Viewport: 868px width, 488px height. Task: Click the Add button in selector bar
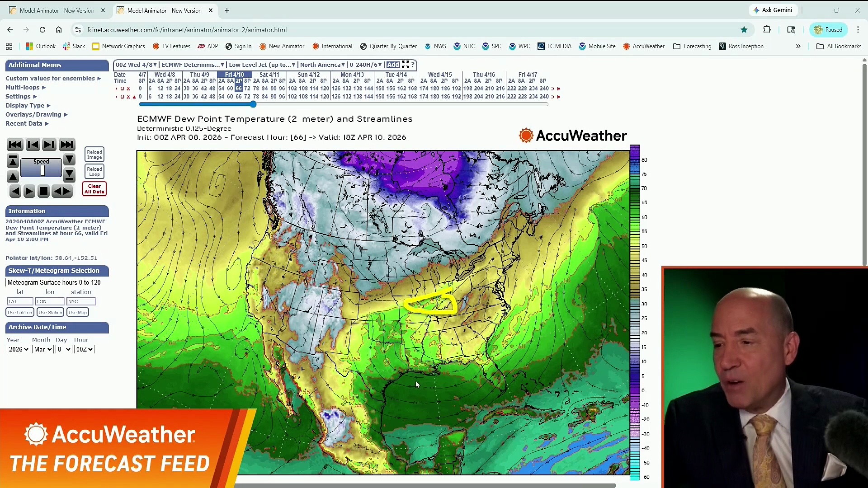(393, 65)
